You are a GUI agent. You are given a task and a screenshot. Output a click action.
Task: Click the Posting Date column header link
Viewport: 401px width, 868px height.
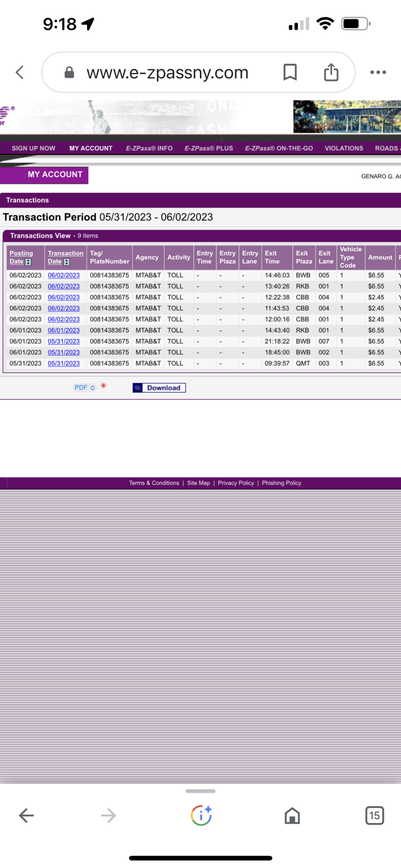click(x=21, y=257)
